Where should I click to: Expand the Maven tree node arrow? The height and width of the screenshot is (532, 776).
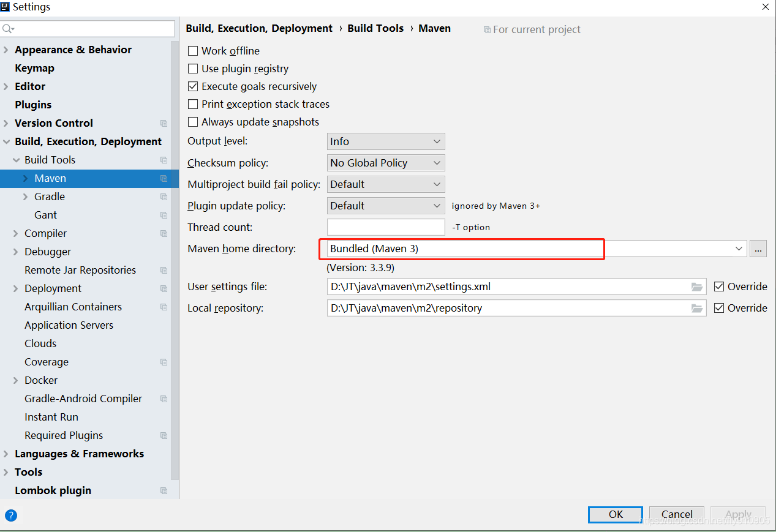26,178
